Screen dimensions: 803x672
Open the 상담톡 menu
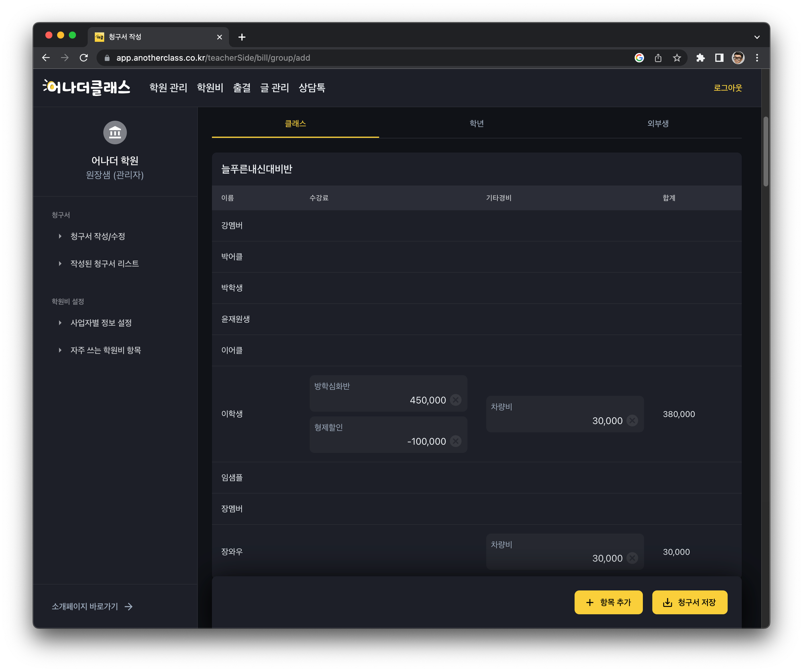(x=312, y=88)
